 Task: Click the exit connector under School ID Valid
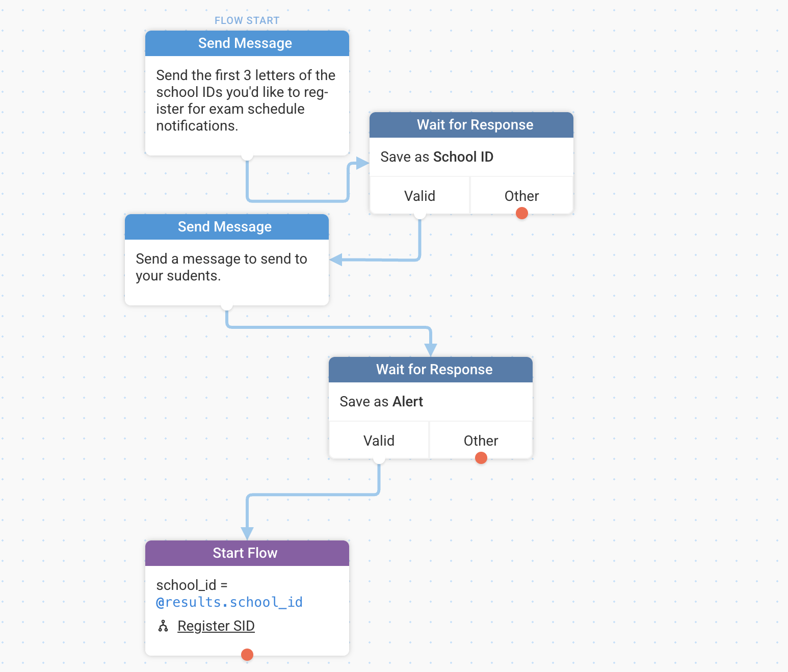[x=420, y=214]
